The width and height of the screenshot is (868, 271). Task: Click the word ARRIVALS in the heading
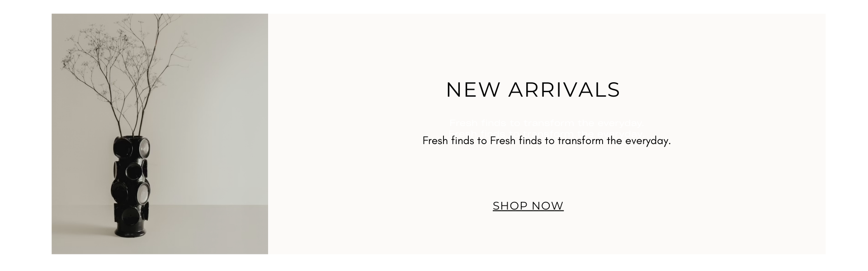tap(564, 89)
